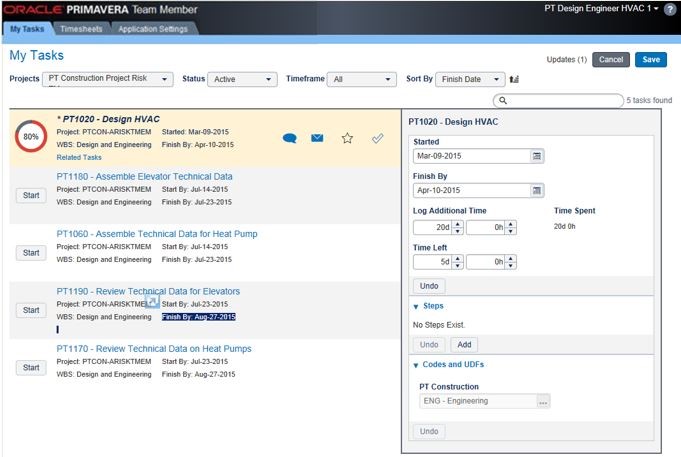Switch to the My Tasks tab
The image size is (681, 457).
pos(27,29)
